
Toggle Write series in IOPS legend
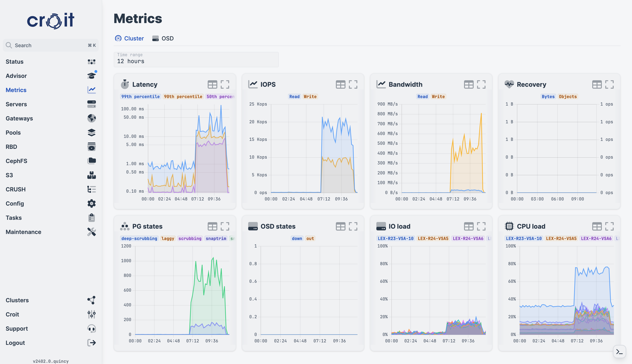[310, 96]
